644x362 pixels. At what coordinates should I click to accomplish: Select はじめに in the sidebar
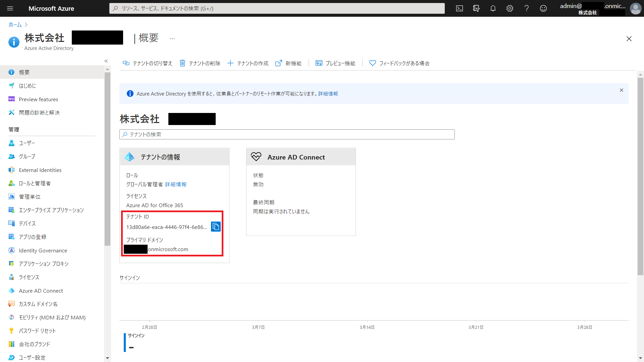[52, 86]
